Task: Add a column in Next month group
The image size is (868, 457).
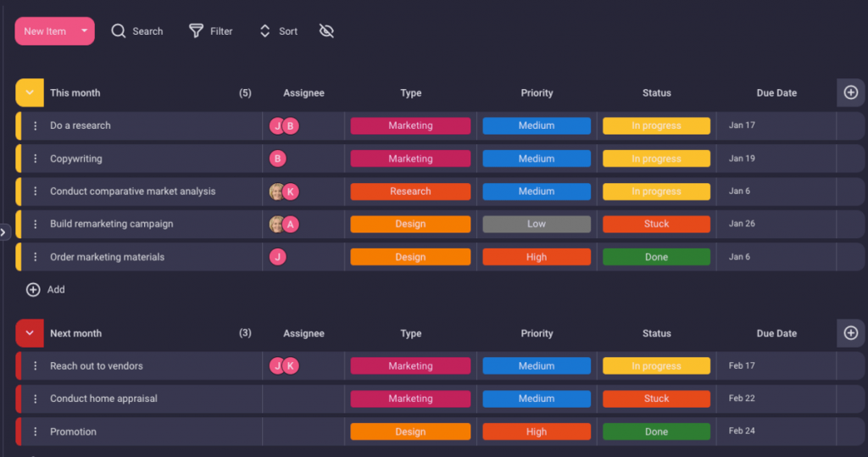Action: 851,333
